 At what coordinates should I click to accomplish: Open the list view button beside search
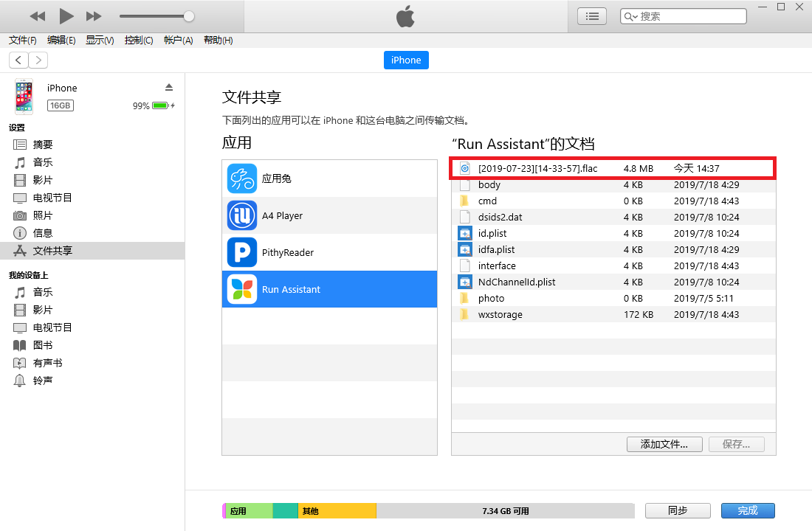coord(592,16)
